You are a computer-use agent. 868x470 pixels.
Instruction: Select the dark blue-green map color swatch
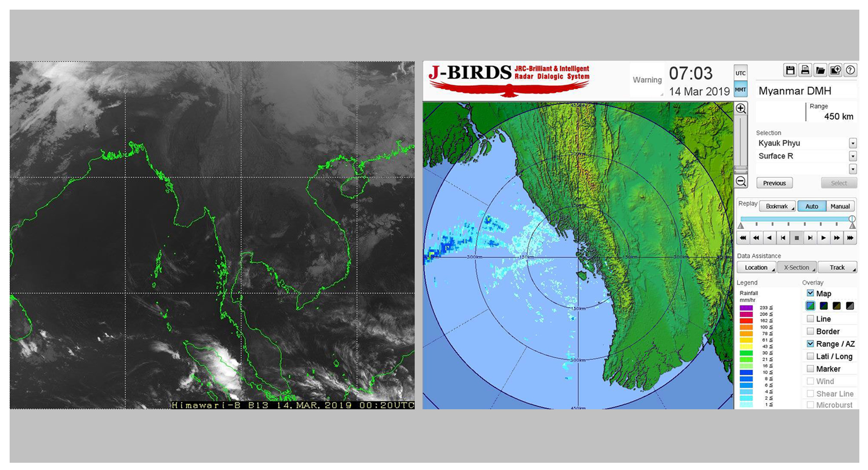pyautogui.click(x=824, y=306)
